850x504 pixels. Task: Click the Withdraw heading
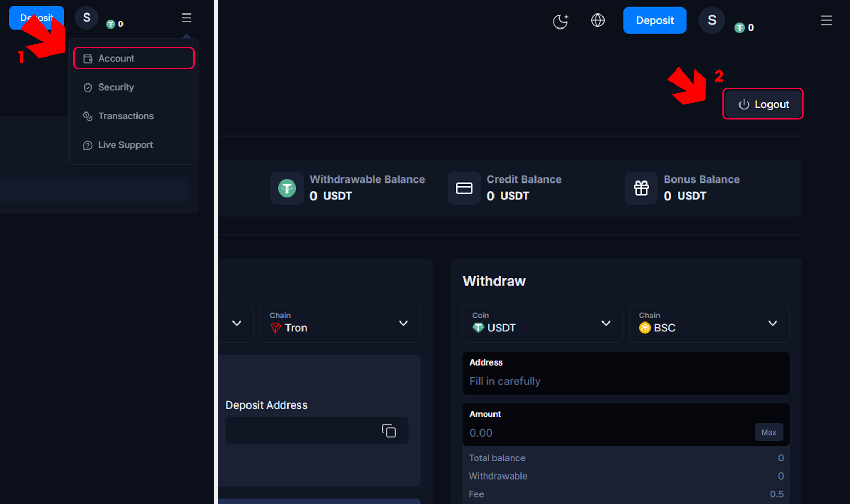click(x=494, y=281)
